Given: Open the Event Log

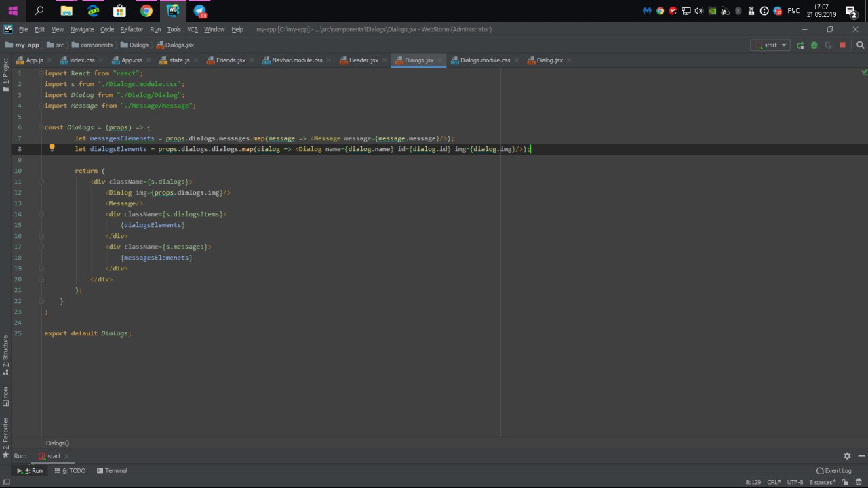Looking at the screenshot, I should 834,470.
